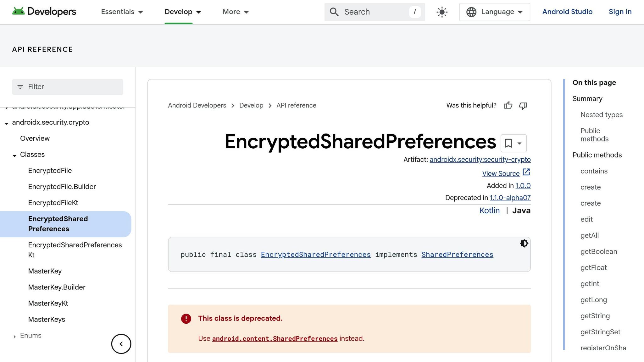The image size is (644, 362).
Task: Toggle the light/dark theme sun icon
Action: pyautogui.click(x=442, y=12)
